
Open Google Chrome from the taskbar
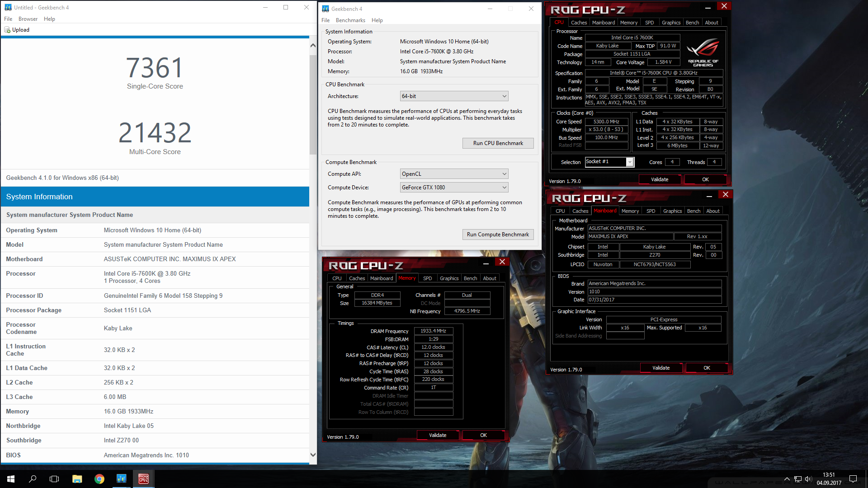point(99,479)
